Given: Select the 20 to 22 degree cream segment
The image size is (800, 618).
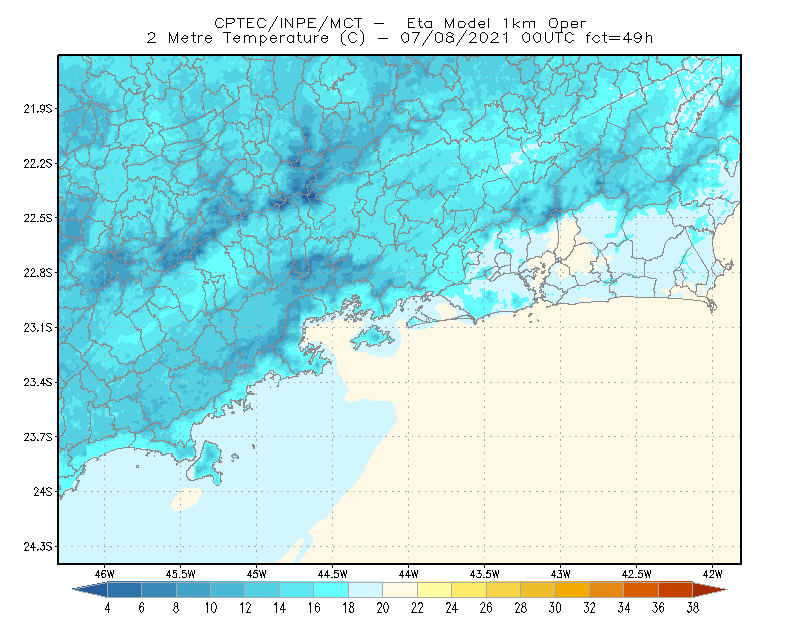Looking at the screenshot, I should coord(400,590).
